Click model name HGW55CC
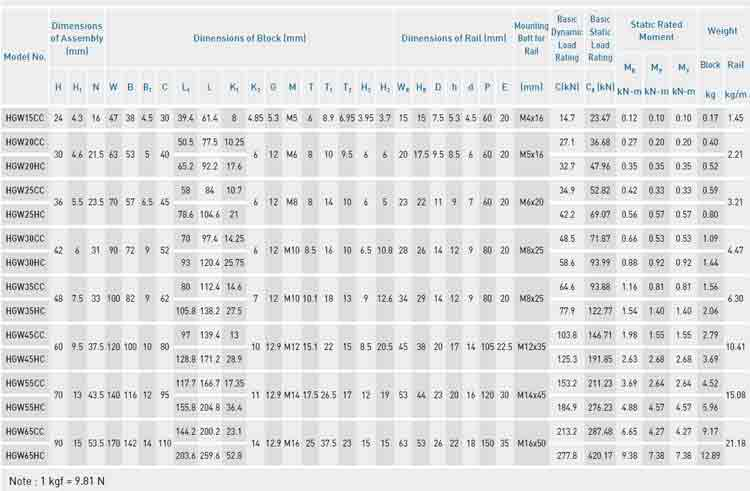Viewport: 750px width, 491px height. pos(25,383)
